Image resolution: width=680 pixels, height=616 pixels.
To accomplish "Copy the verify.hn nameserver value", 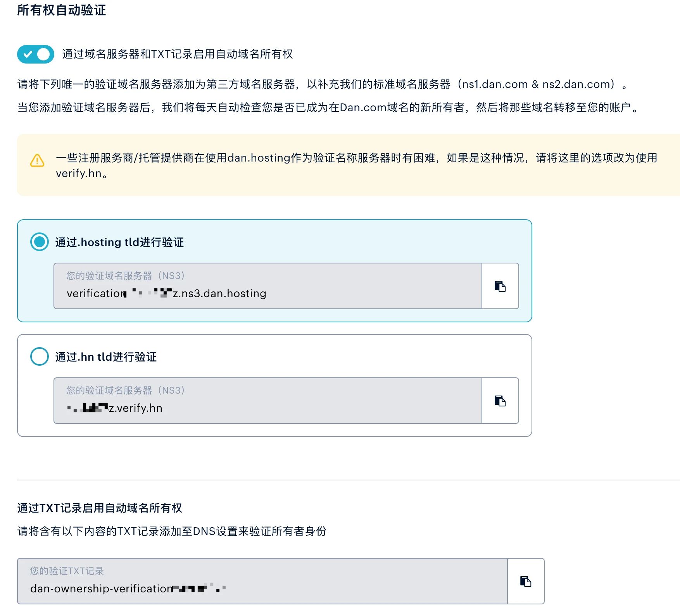I will [500, 401].
